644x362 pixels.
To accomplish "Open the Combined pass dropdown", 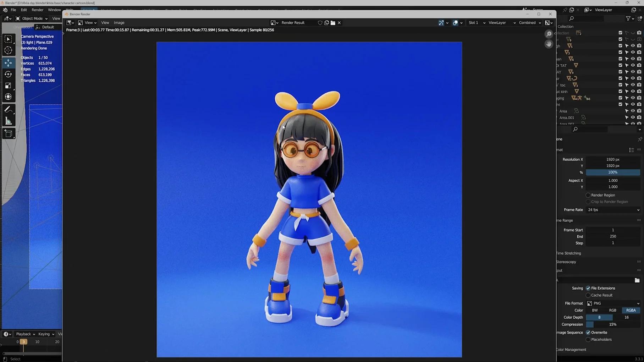I will pyautogui.click(x=530, y=23).
